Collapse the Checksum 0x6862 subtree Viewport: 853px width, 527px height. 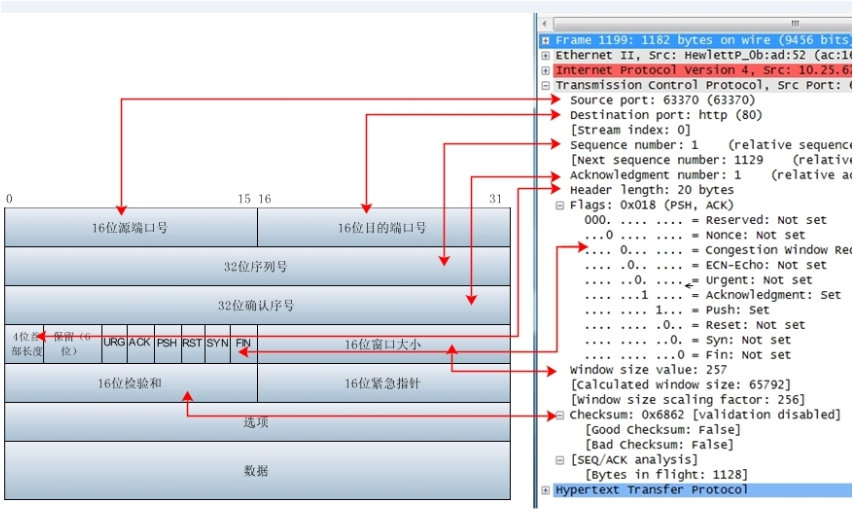559,415
